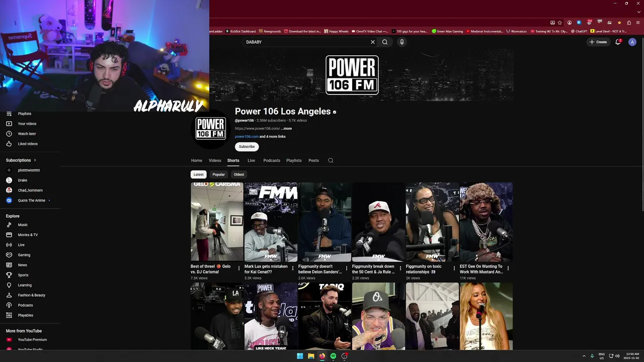Open the Newgrounds bookmark
The height and width of the screenshot is (362, 644).
270,31
